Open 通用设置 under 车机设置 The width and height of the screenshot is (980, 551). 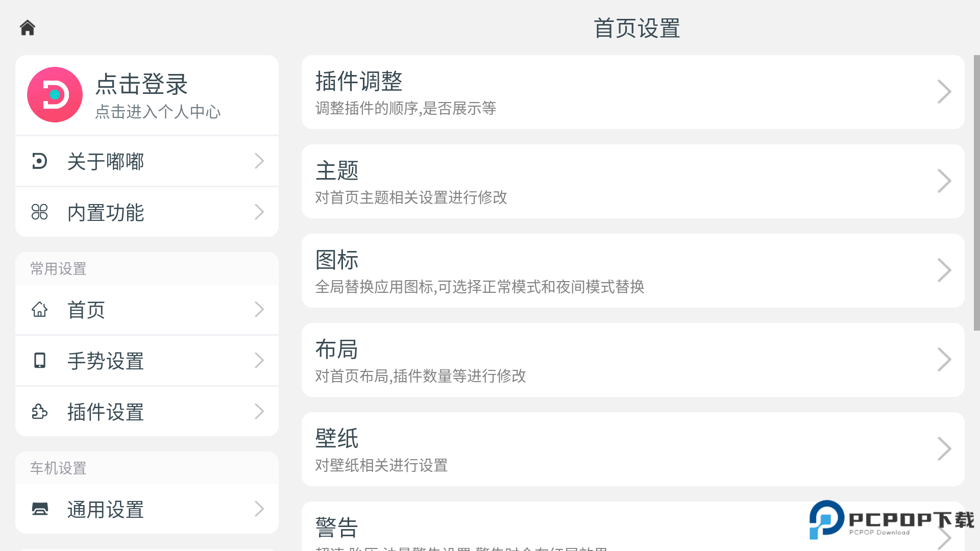coord(147,509)
